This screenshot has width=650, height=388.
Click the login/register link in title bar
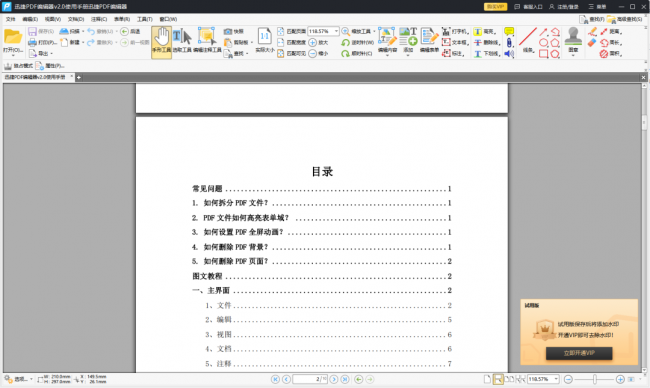coord(564,7)
